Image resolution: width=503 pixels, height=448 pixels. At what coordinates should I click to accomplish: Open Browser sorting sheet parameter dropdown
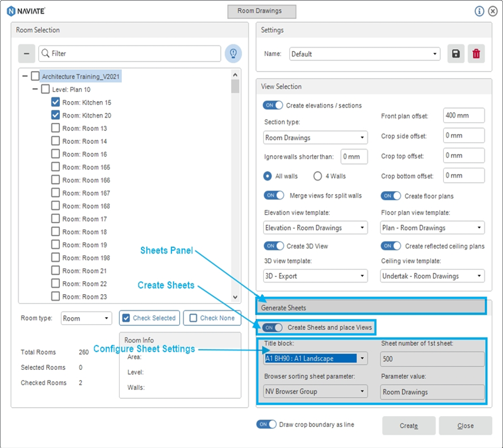315,392
